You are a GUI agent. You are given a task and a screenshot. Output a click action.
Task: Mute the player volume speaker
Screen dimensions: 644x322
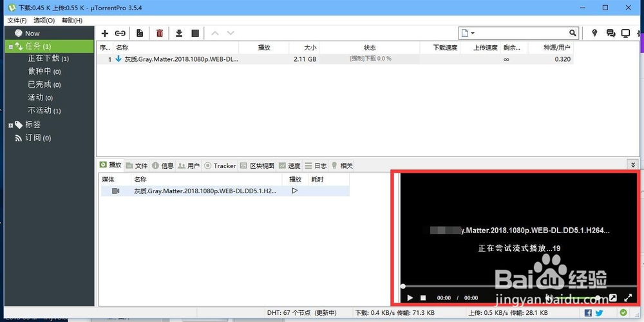[x=549, y=298]
